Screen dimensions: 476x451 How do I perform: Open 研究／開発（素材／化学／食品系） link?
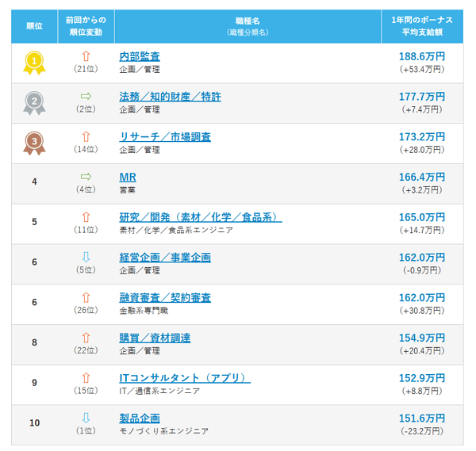click(x=201, y=217)
